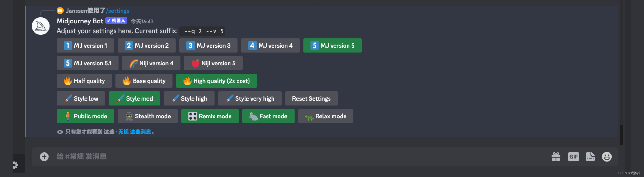Open user settings gear icon
Screen dimensions: 644x177
point(15,165)
